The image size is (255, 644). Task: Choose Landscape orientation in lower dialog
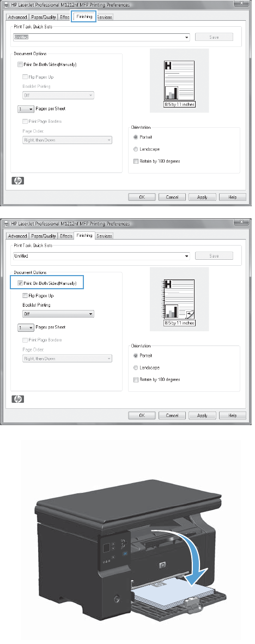pyautogui.click(x=136, y=368)
